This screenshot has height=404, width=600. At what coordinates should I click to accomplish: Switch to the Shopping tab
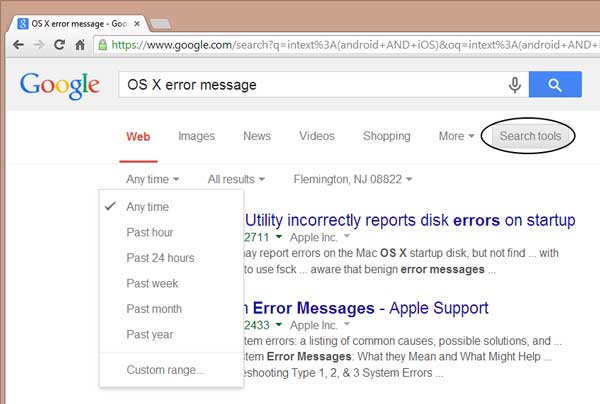pos(386,136)
